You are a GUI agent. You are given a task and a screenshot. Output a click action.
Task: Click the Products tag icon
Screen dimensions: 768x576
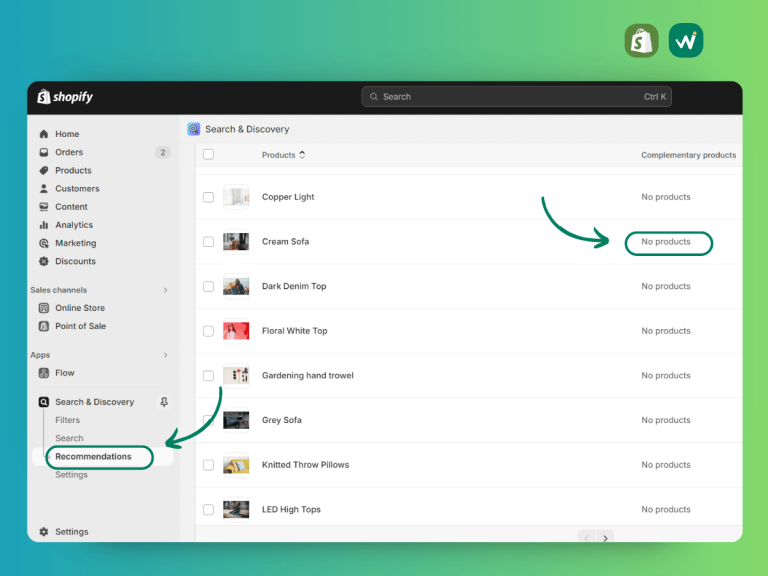click(44, 170)
